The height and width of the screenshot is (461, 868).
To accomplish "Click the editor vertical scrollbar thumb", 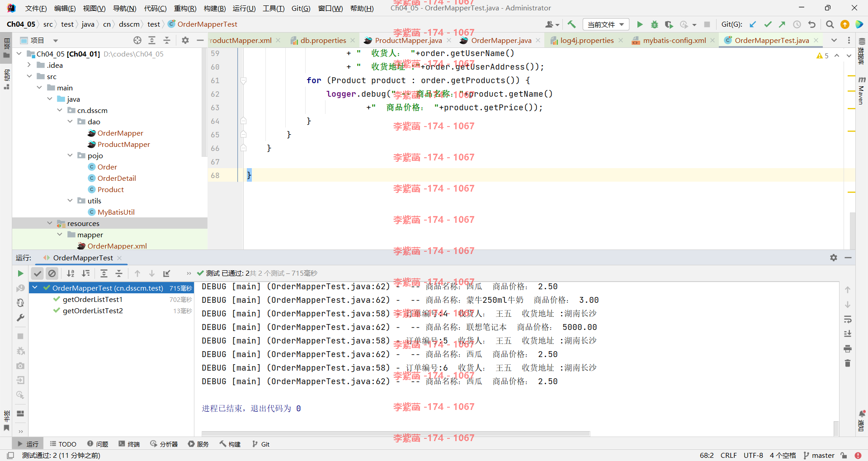I will (x=852, y=230).
